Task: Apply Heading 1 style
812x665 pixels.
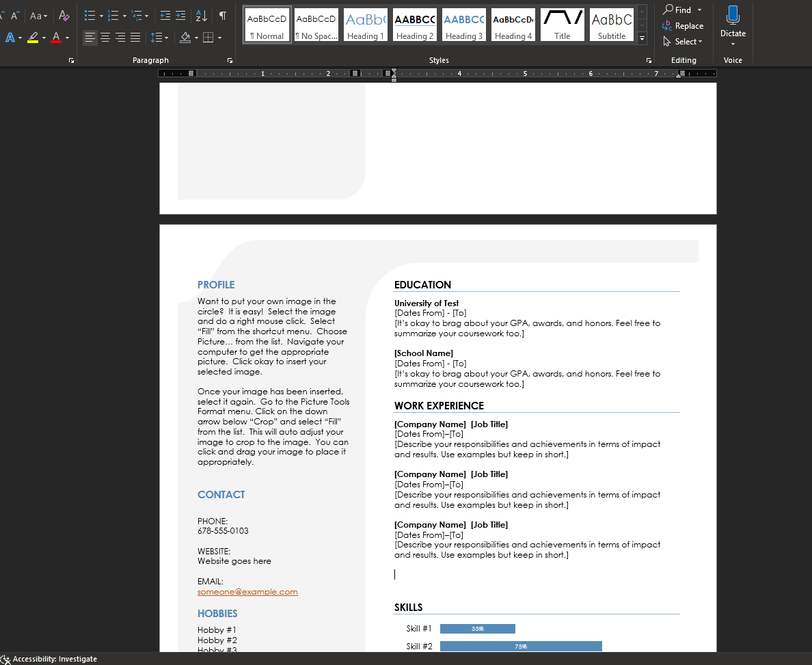Action: (x=366, y=25)
